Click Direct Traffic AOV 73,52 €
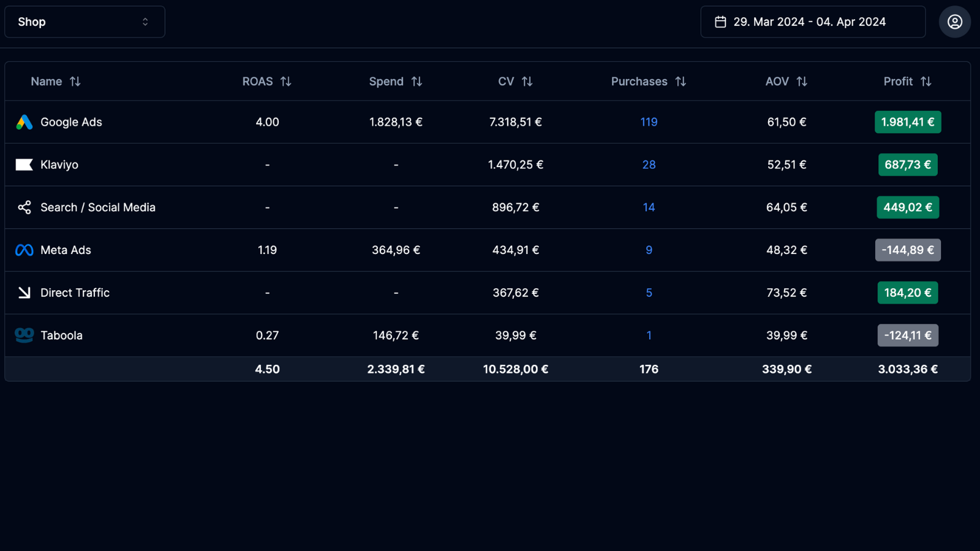This screenshot has height=551, width=980. (x=786, y=293)
